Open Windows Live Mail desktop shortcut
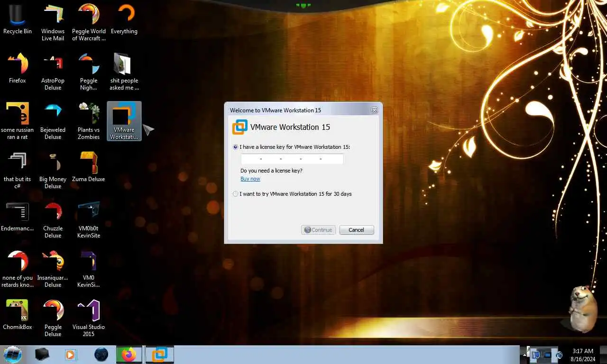 click(x=53, y=23)
